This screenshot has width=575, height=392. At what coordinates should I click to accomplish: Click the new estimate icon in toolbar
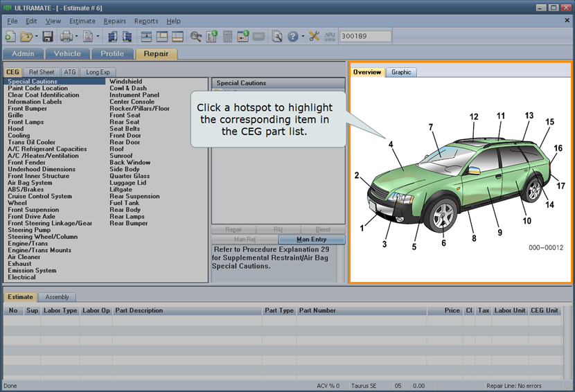click(x=10, y=36)
